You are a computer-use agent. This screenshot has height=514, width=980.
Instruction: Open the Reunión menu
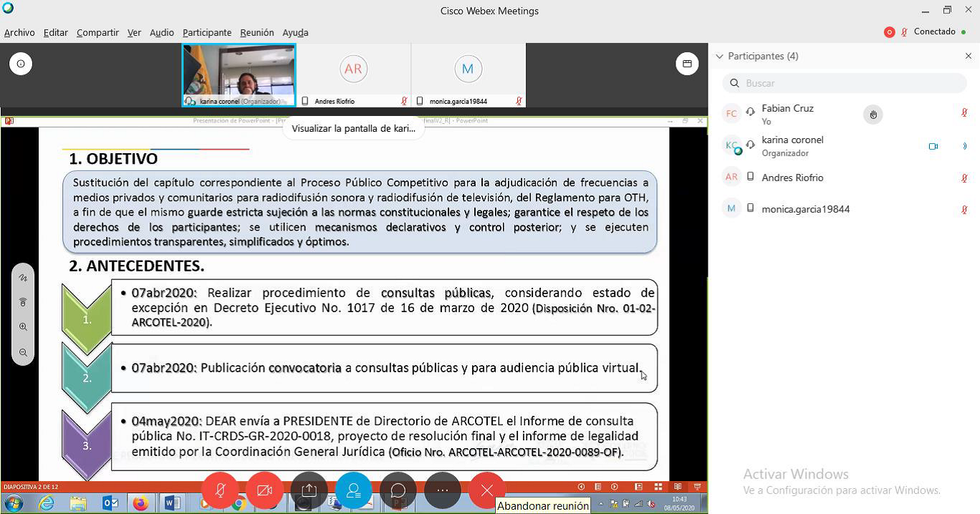pyautogui.click(x=256, y=33)
